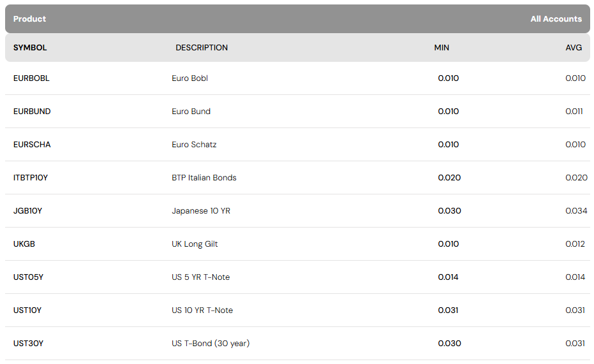Sort by the SYMBOL column header

[x=30, y=48]
